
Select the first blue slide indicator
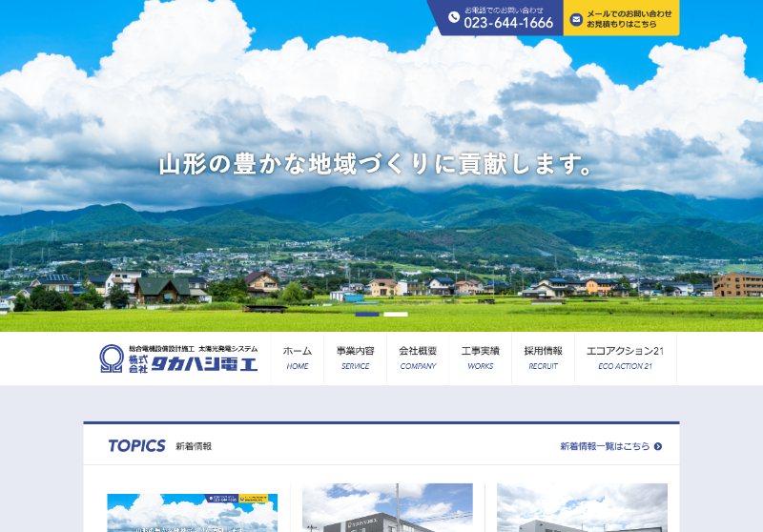(x=367, y=314)
